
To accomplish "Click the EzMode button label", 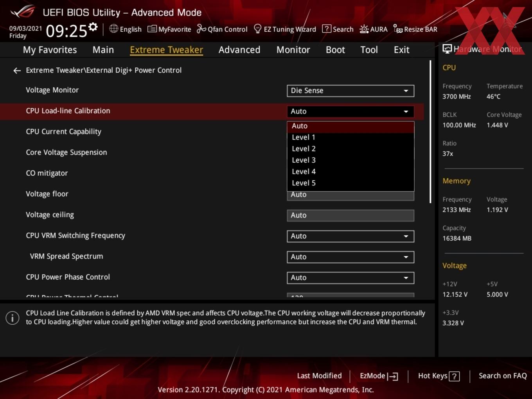I will point(372,376).
